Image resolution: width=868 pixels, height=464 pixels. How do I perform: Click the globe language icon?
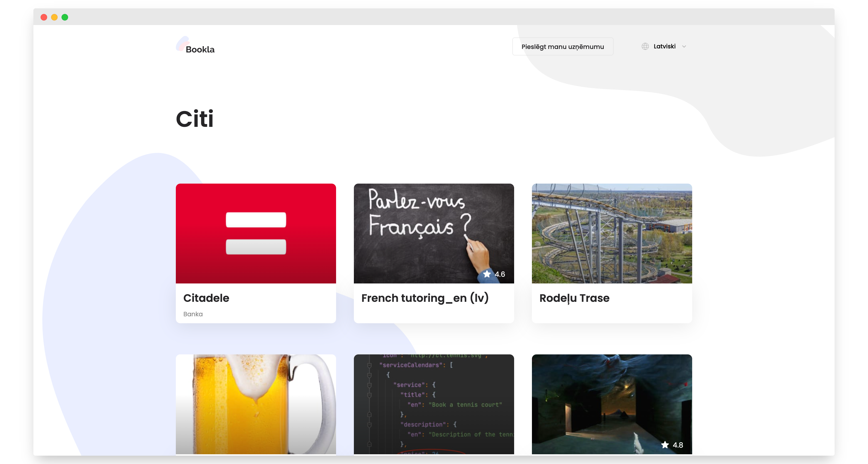pos(645,46)
